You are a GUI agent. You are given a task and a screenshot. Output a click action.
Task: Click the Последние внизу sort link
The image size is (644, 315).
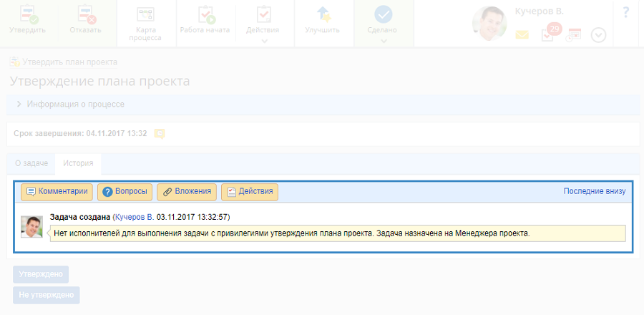pyautogui.click(x=595, y=191)
